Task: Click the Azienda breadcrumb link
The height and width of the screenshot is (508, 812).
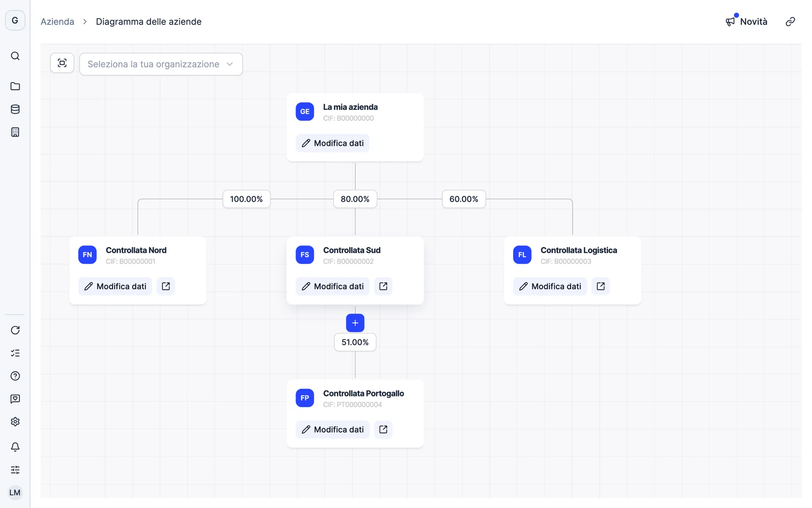Action: point(57,22)
